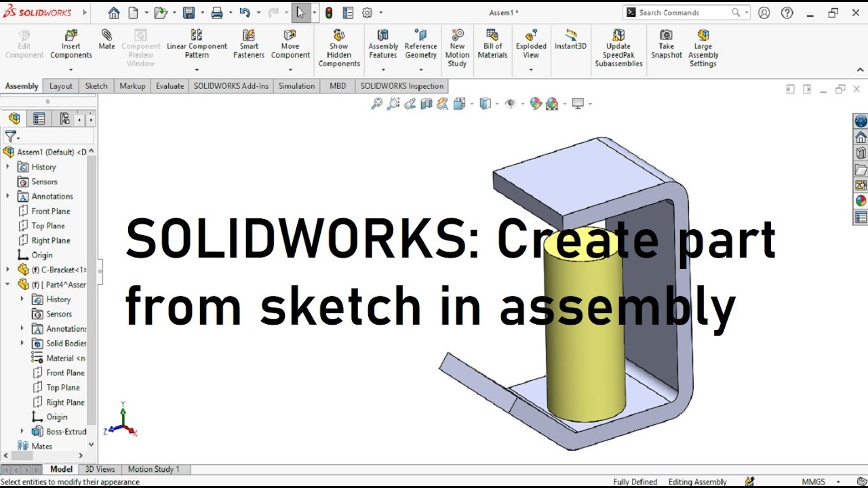Viewport: 868px width, 488px height.
Task: Expand the History folder under Assem1
Action: coord(8,167)
